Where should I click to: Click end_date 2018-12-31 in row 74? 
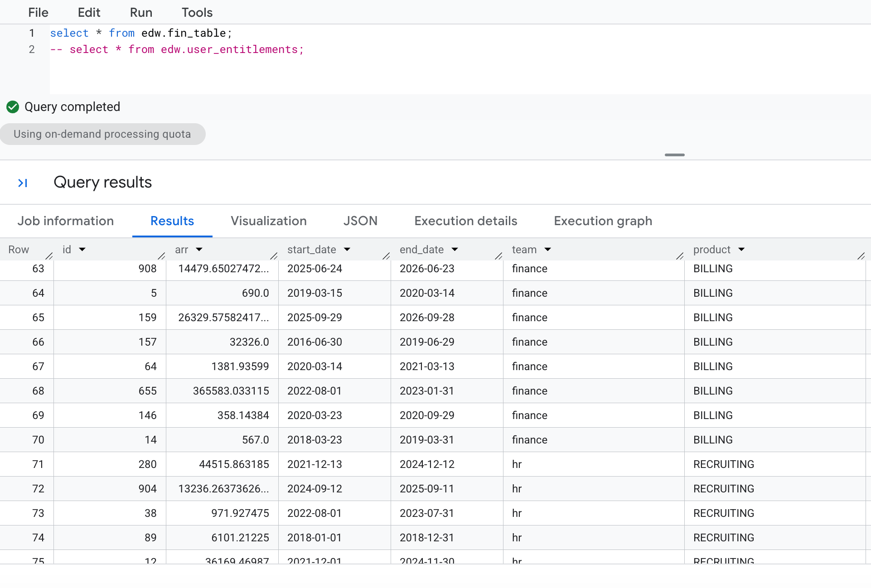point(427,538)
